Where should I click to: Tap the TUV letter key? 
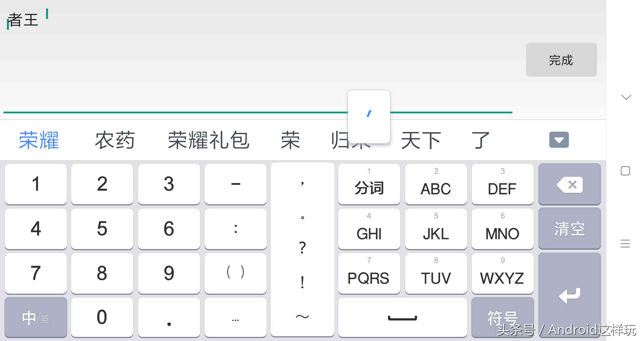tap(436, 273)
